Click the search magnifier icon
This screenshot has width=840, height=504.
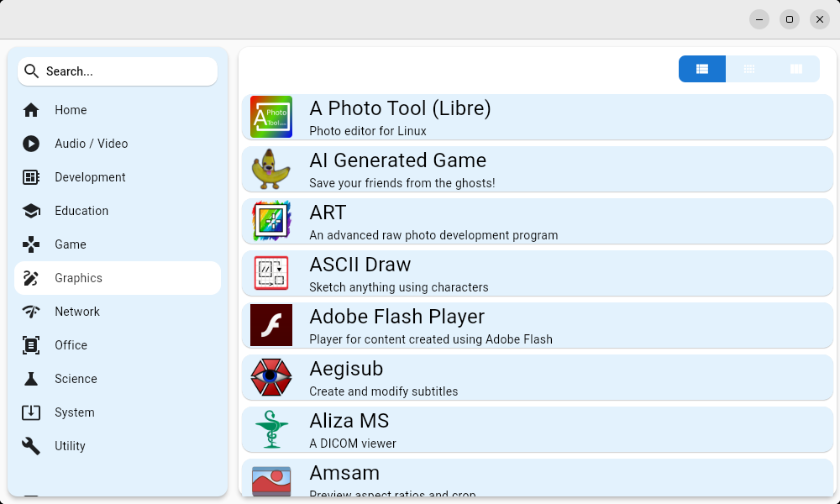(x=32, y=71)
